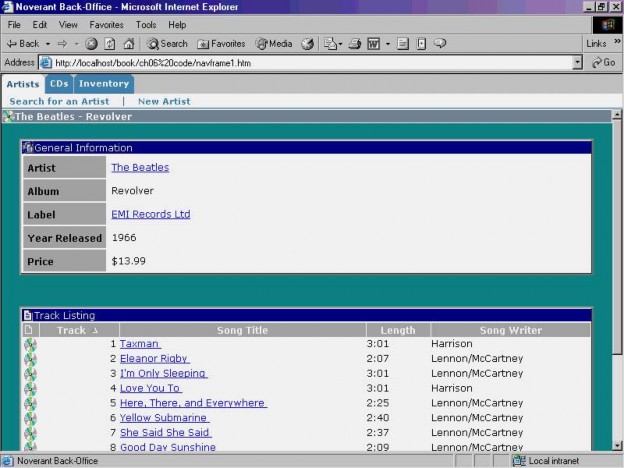Open The Beatles artist link
The height and width of the screenshot is (468, 624).
pos(140,168)
